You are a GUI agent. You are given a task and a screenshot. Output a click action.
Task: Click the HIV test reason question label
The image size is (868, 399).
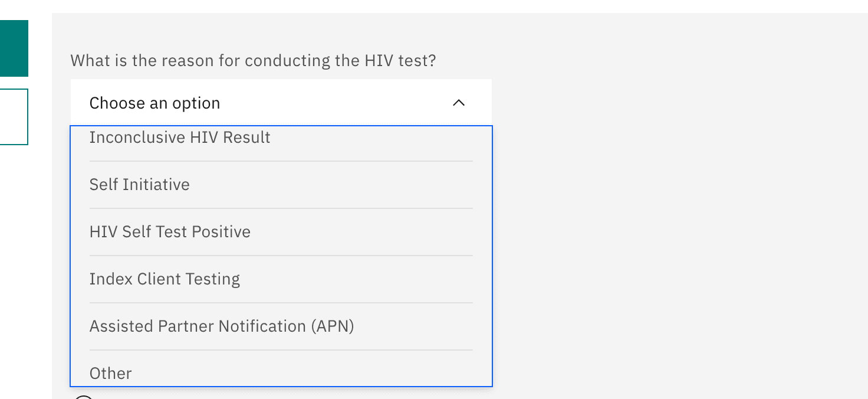point(253,60)
